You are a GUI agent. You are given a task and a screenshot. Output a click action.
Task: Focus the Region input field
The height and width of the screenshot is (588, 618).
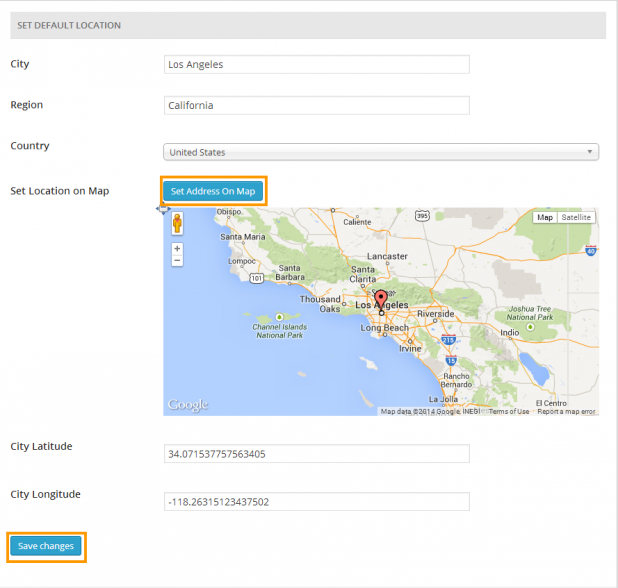click(316, 105)
